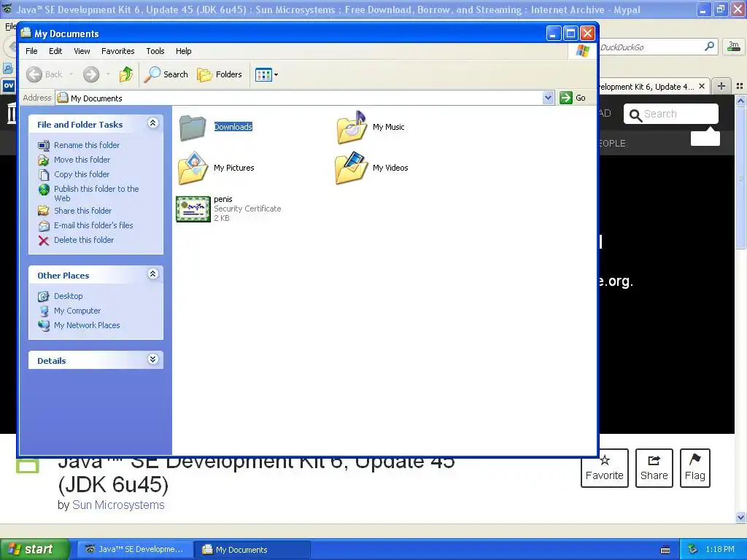The width and height of the screenshot is (747, 560).
Task: Open the Tools menu
Action: [155, 51]
